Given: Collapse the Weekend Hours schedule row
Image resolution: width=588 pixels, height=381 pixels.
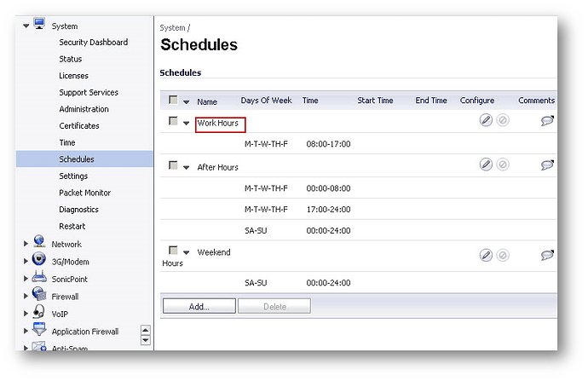Looking at the screenshot, I should 186,253.
